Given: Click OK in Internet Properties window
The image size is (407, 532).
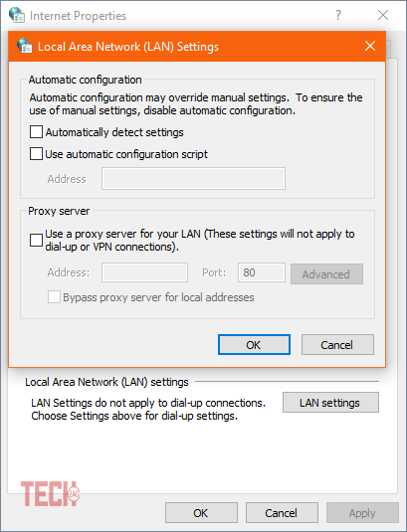Looking at the screenshot, I should (201, 513).
